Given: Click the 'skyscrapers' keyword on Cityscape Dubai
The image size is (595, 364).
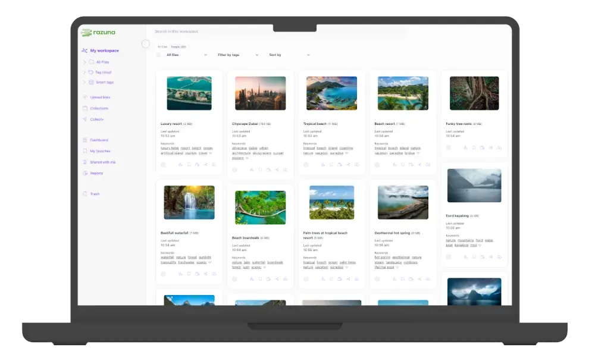Looking at the screenshot, I should 262,153.
